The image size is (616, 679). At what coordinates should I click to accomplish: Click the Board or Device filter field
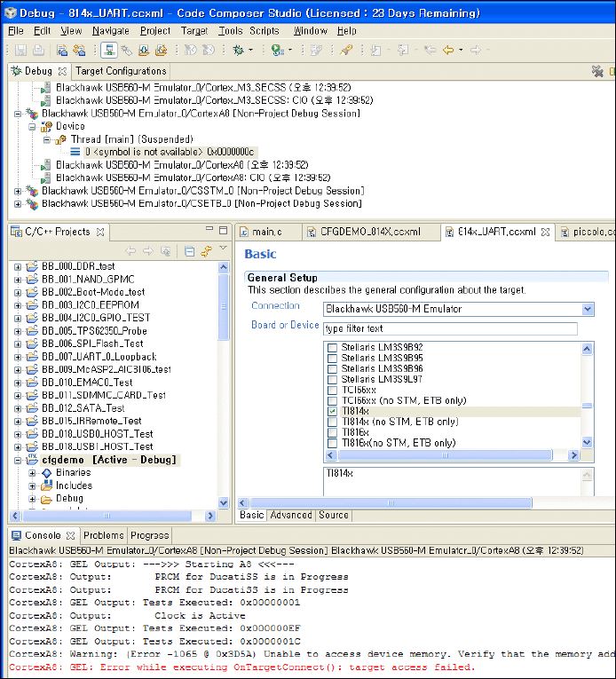(450, 328)
